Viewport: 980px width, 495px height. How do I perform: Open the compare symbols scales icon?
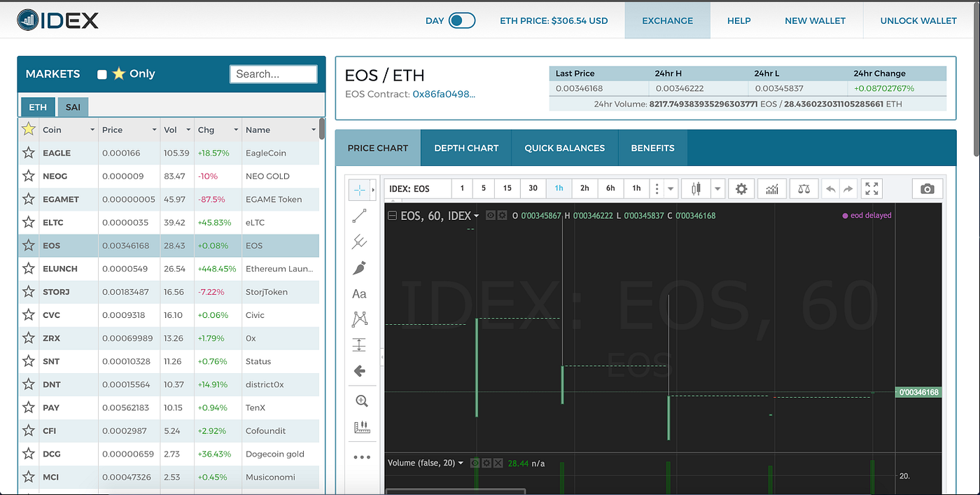click(804, 188)
